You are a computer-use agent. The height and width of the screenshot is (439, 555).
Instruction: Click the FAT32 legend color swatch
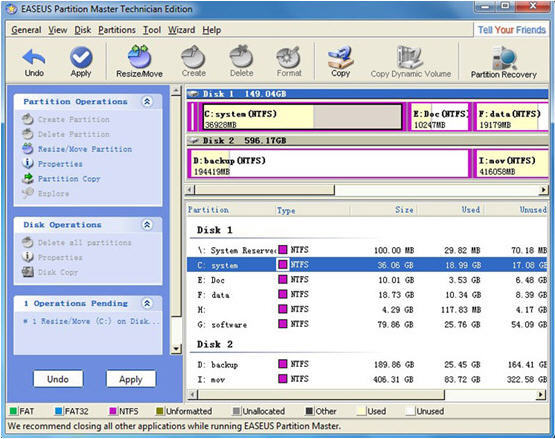coord(59,411)
